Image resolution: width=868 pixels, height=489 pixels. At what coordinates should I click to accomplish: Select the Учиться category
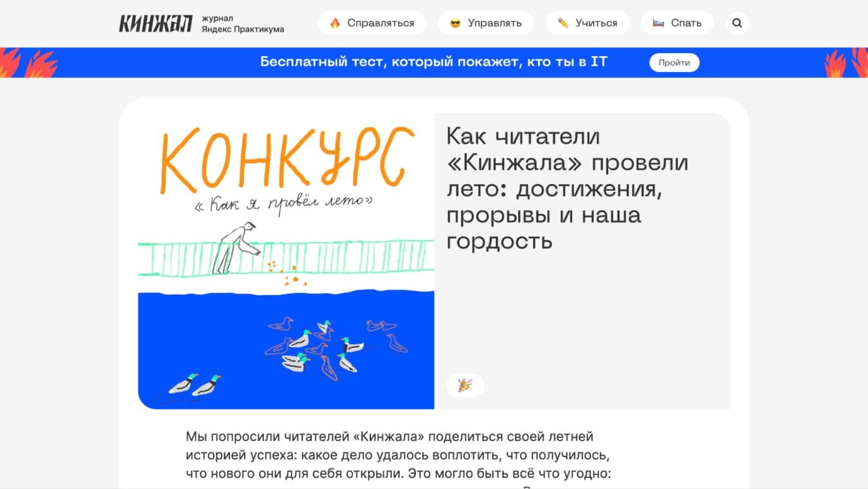click(587, 23)
